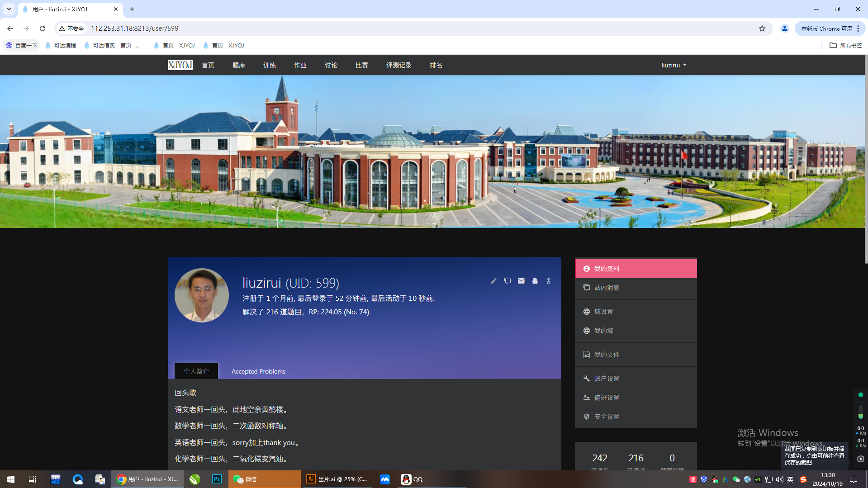868x488 pixels.
Task: Click the Windows Start button
Action: [x=11, y=479]
